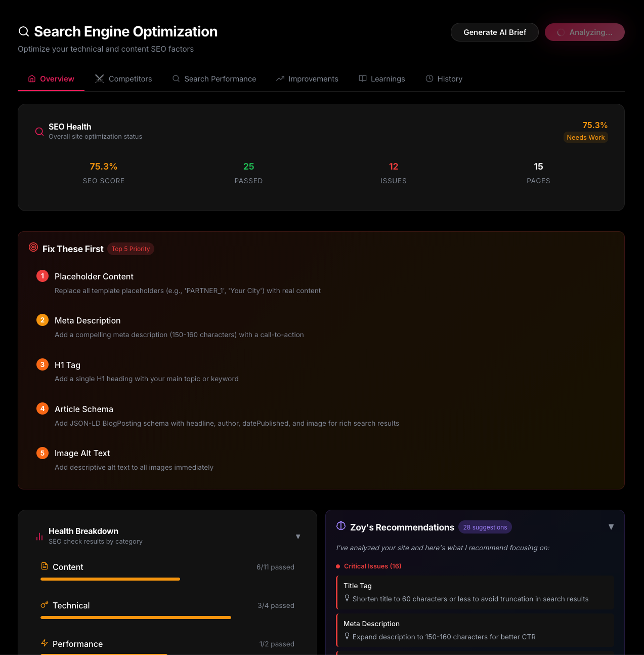Screen dimensions: 644x655
Task: Click the Generate AI Brief button
Action: [x=494, y=32]
